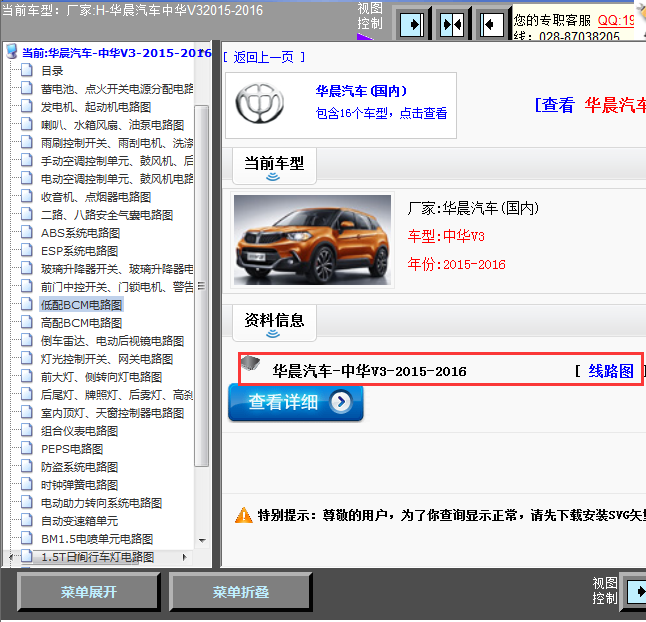Click the left-arrow view control button at top
The image size is (646, 622).
click(492, 24)
